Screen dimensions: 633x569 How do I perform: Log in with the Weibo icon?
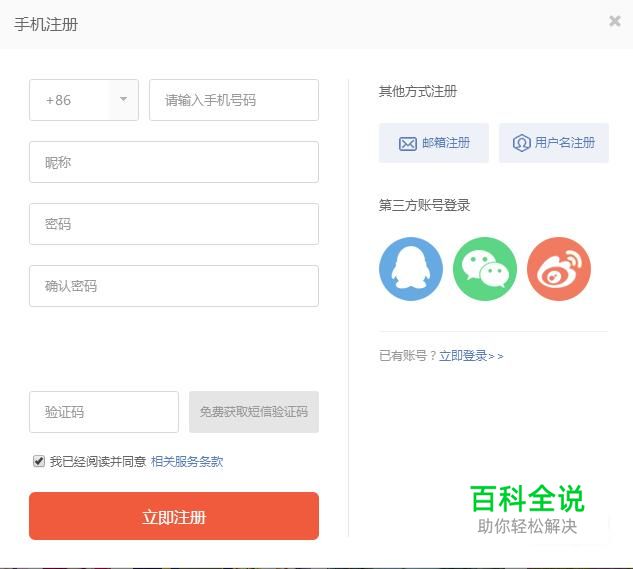tap(559, 269)
